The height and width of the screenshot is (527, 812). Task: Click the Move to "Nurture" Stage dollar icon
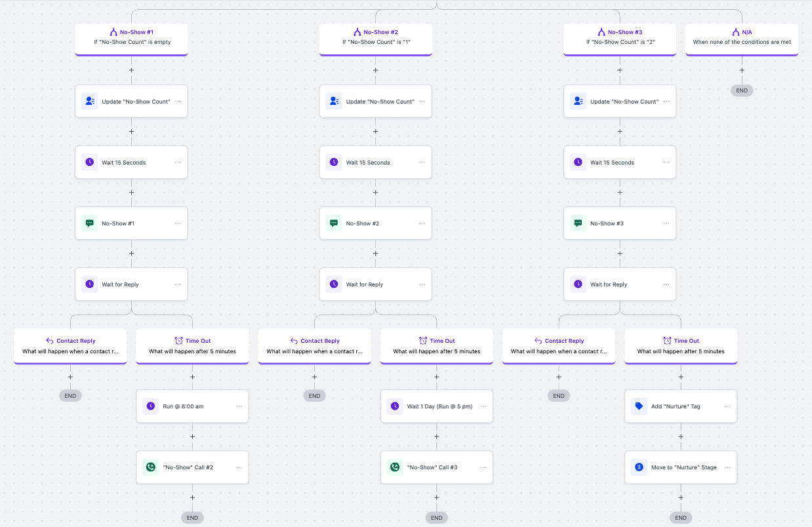pyautogui.click(x=639, y=467)
